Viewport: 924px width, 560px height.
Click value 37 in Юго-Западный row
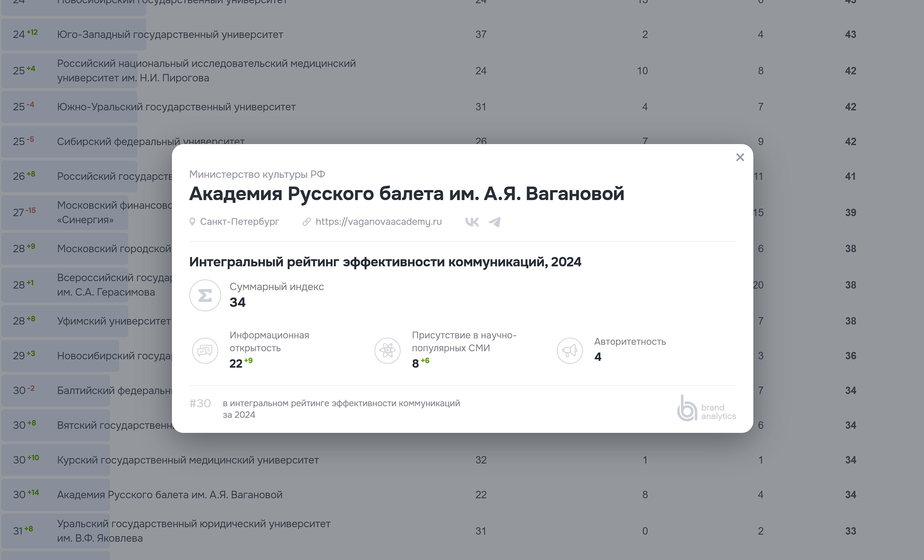point(481,34)
